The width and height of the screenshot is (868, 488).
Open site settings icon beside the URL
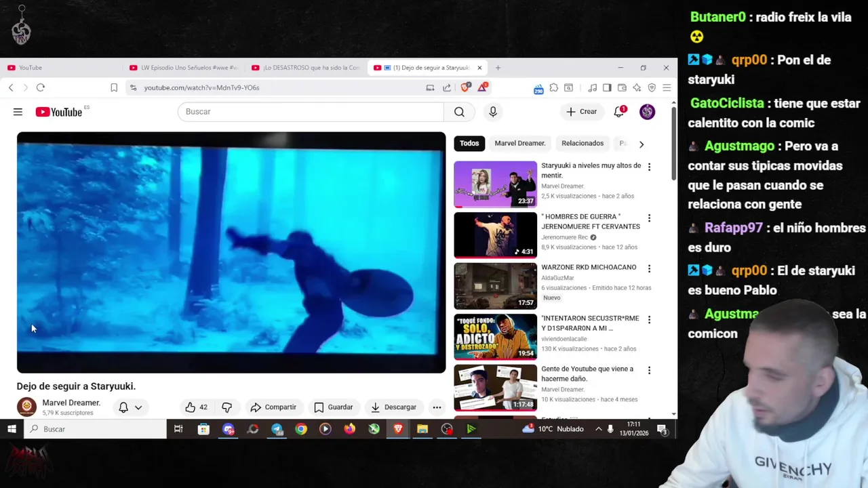coord(133,87)
